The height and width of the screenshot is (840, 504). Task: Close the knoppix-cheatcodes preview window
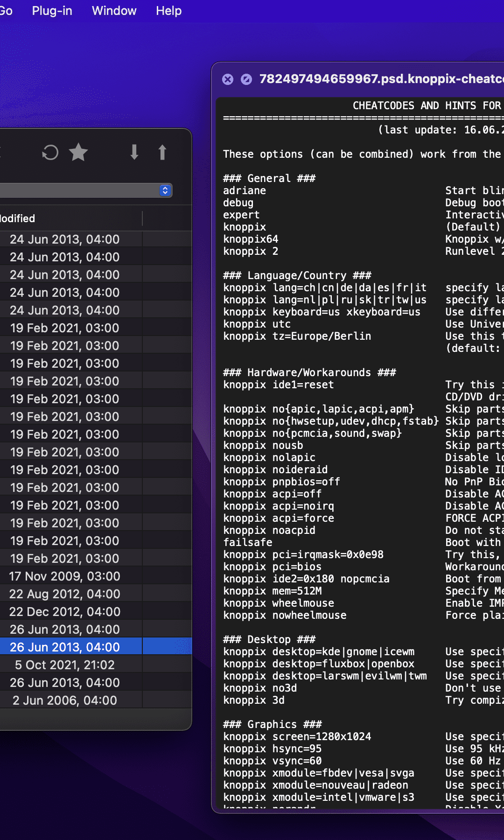tap(228, 79)
